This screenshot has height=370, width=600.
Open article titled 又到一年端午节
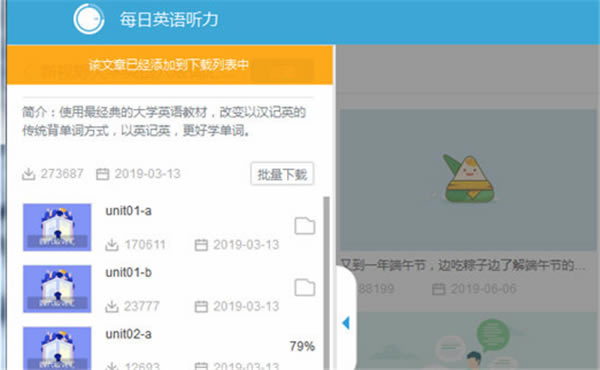tap(463, 265)
